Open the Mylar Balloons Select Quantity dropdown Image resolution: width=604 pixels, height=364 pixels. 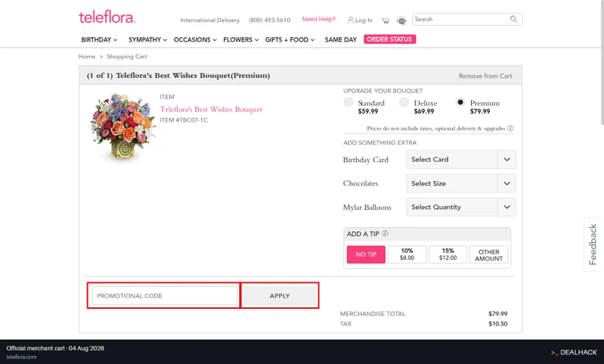tap(461, 208)
